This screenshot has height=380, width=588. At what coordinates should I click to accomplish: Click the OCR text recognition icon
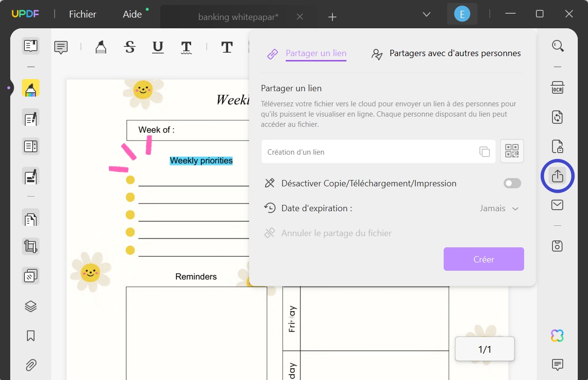point(557,88)
